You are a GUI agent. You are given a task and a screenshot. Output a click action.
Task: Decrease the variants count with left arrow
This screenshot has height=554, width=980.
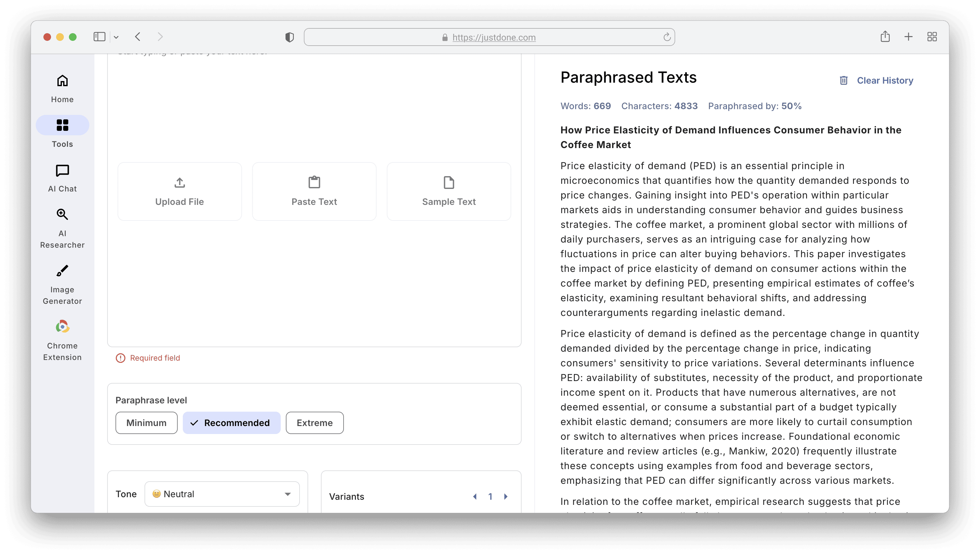point(475,497)
